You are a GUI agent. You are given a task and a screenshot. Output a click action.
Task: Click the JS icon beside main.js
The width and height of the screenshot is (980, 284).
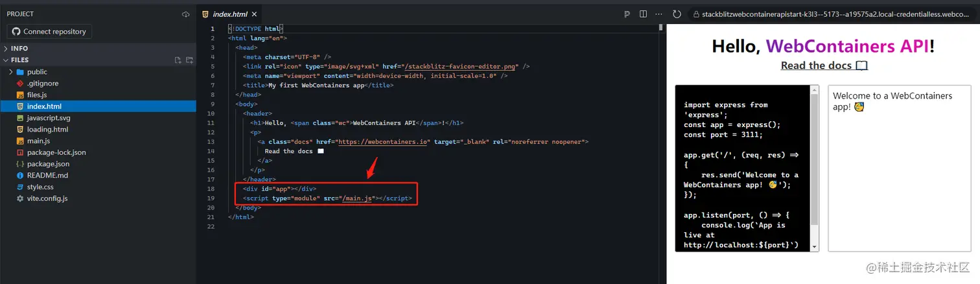(x=20, y=141)
